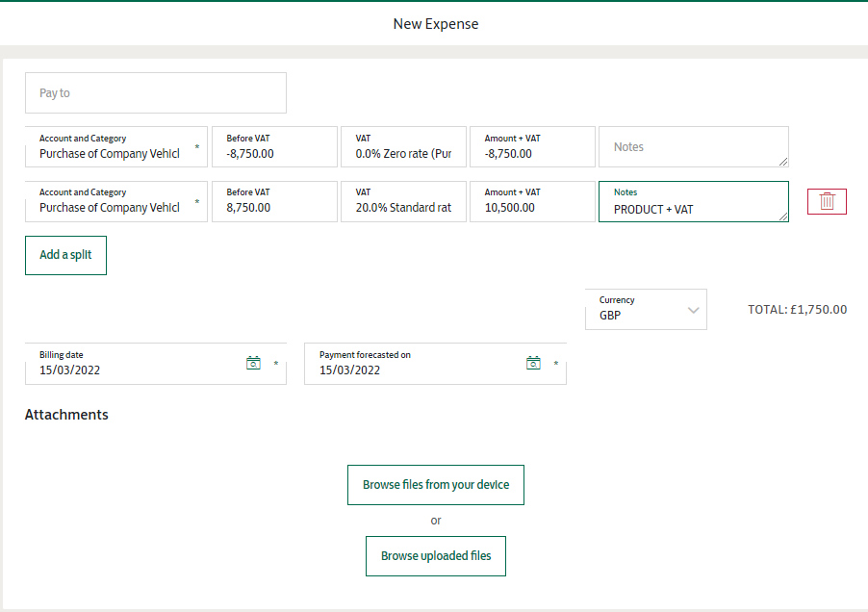Click the Billing date text field
Viewport: 868px width, 612px height.
point(135,364)
